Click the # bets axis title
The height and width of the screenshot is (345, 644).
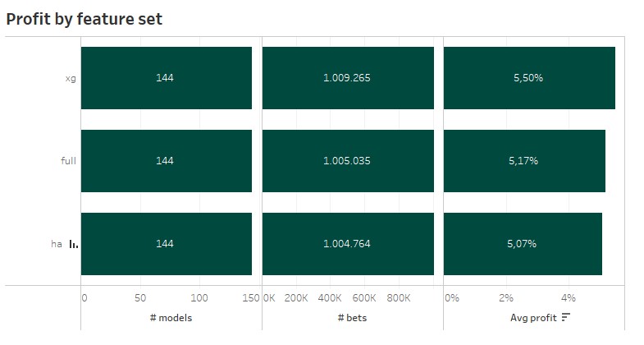pyautogui.click(x=352, y=317)
